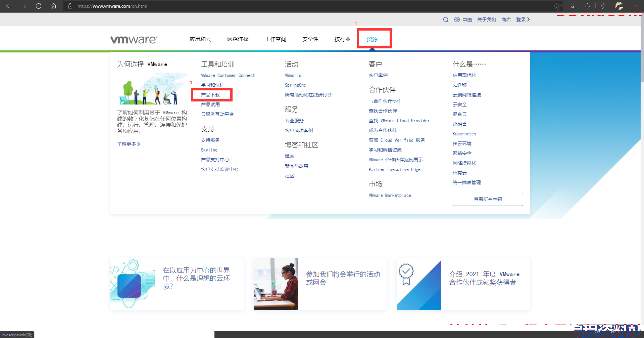Click the site lock icon in address bar
Screen dimensions: 644x338
(70, 6)
